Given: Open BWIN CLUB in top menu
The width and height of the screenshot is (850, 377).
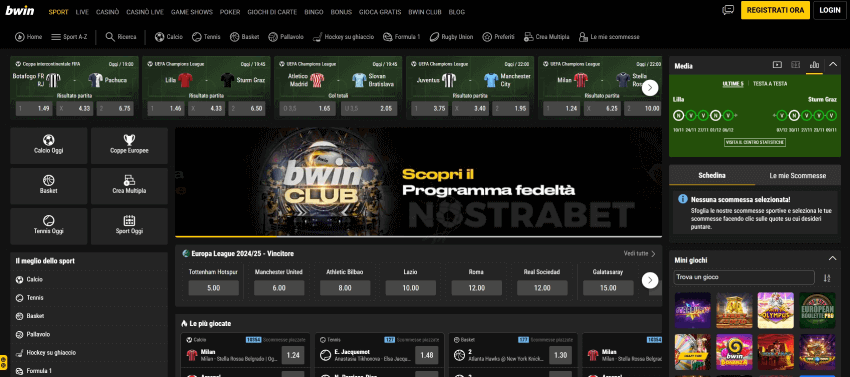Looking at the screenshot, I should click(424, 11).
